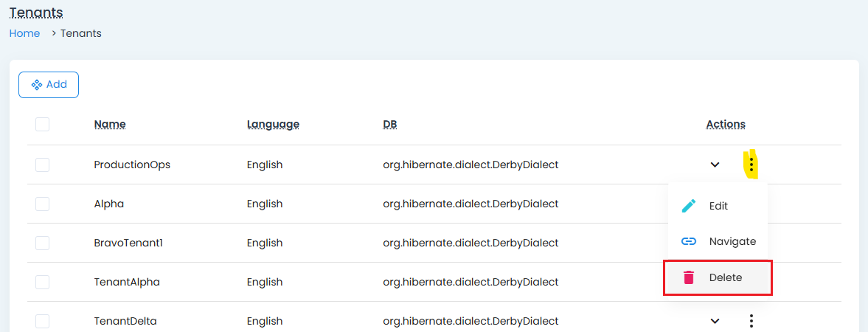The image size is (868, 332).
Task: Open the TenantDelta three-dot actions menu
Action: click(x=751, y=321)
